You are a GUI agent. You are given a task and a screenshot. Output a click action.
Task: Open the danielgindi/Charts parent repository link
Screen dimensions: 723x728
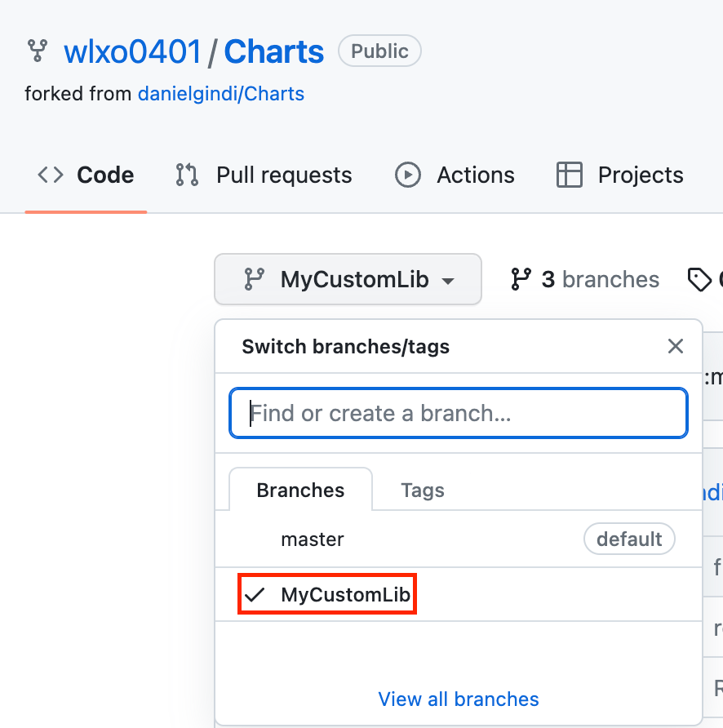point(221,94)
